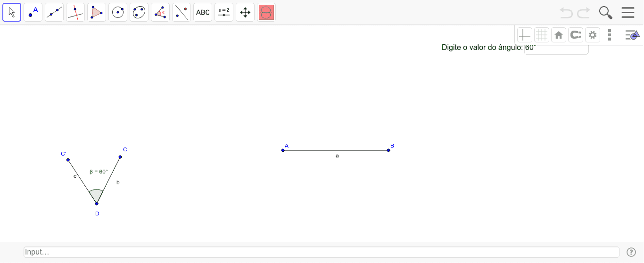Select the Circle with Center tool
644x263 pixels.
pyautogui.click(x=118, y=12)
